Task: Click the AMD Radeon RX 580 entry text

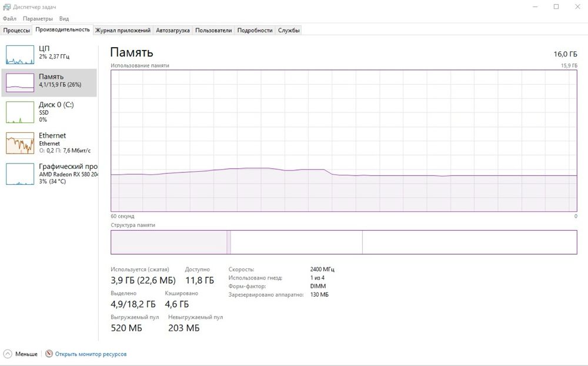Action: [x=69, y=174]
